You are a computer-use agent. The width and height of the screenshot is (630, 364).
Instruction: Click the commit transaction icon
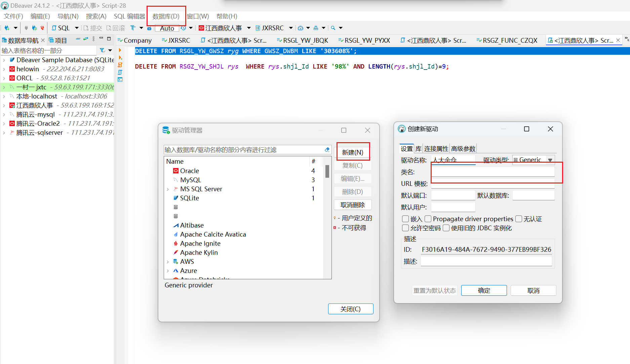(x=92, y=28)
